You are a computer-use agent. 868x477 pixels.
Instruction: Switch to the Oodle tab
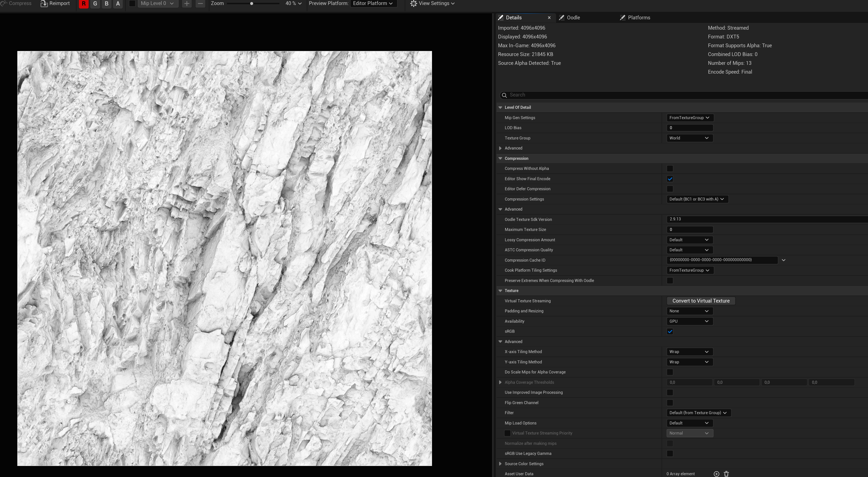pos(573,18)
